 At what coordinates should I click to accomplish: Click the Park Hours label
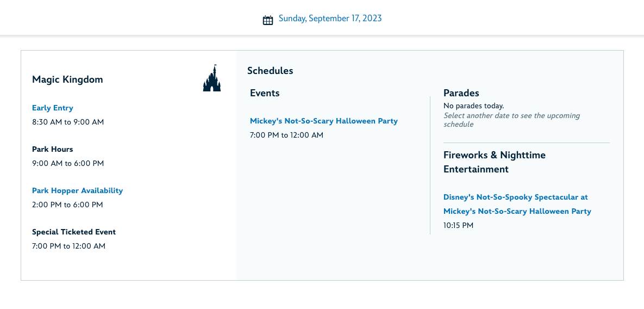pos(52,149)
